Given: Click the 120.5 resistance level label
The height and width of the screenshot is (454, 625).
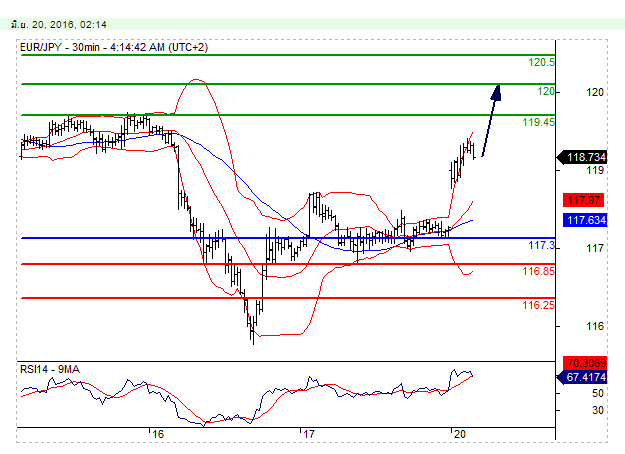Looking at the screenshot, I should (541, 62).
